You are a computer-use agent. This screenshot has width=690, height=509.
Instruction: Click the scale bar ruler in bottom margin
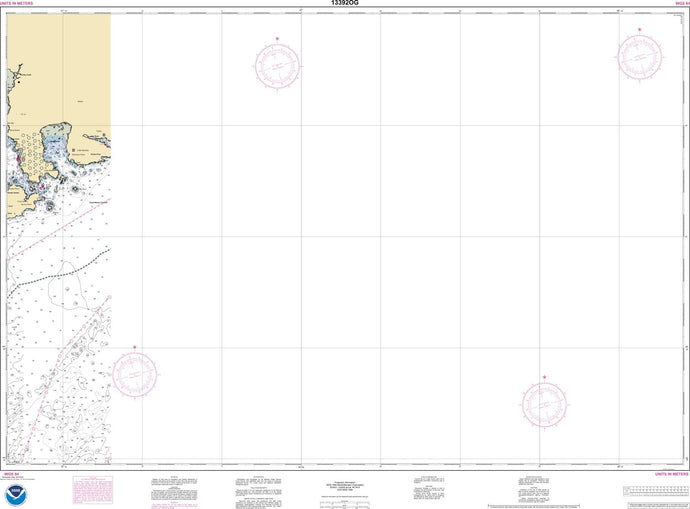click(x=653, y=490)
